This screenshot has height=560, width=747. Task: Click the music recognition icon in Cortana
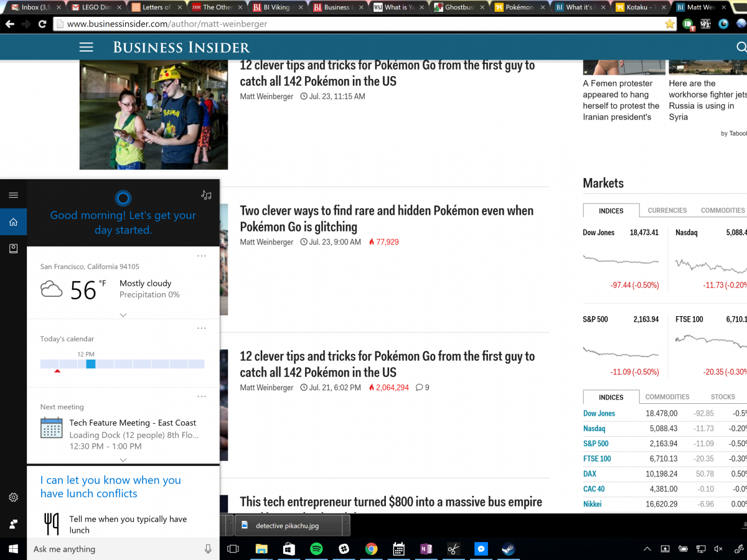coord(206,195)
